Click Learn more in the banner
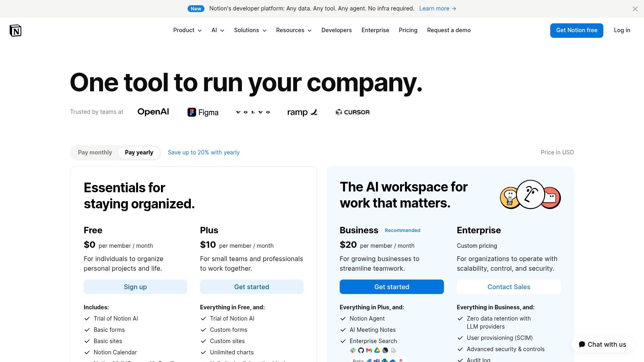 [x=438, y=8]
